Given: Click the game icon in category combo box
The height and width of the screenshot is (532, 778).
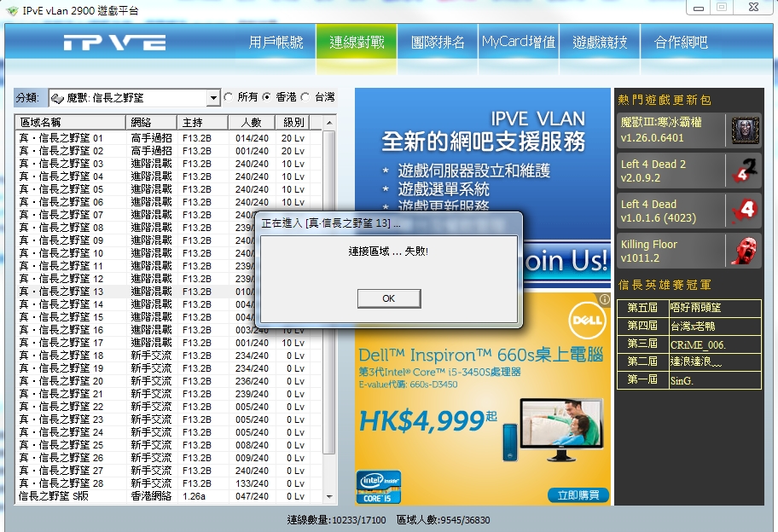Looking at the screenshot, I should 57,98.
